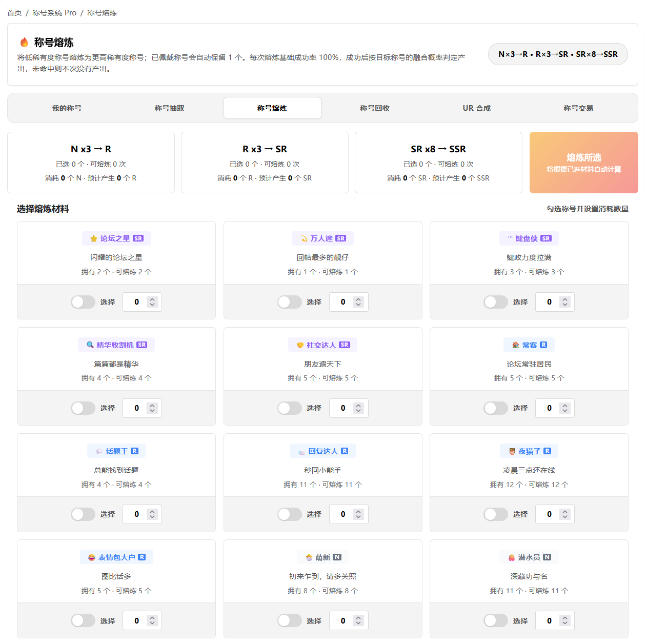Toggle the 选择 switch for 万人迷
The width and height of the screenshot is (647, 644).
pos(290,302)
